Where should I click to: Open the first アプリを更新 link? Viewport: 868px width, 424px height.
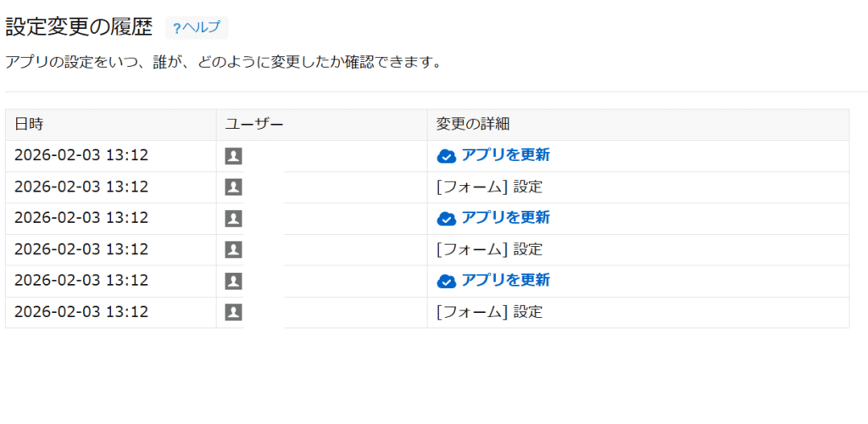505,155
